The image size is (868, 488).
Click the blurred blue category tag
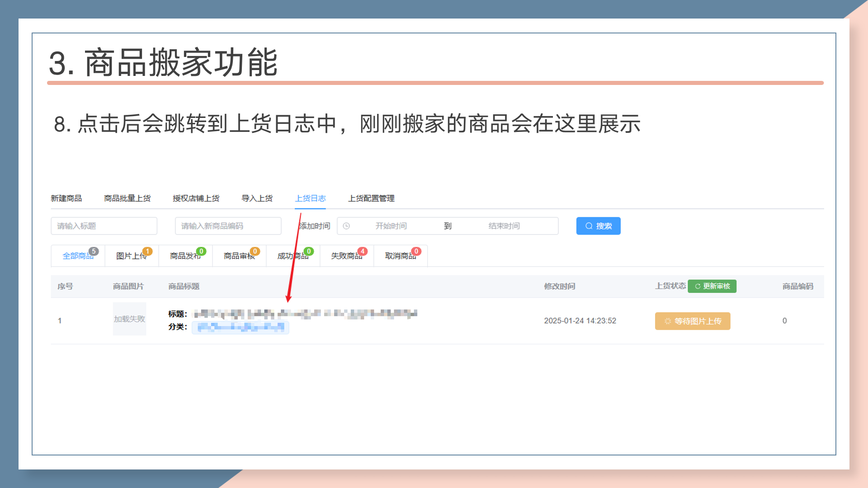coord(240,327)
